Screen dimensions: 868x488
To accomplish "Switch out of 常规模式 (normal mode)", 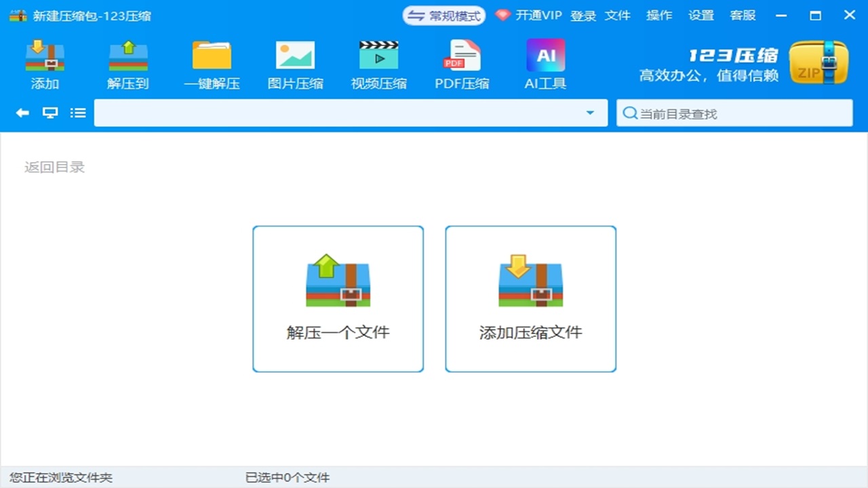I will point(444,15).
